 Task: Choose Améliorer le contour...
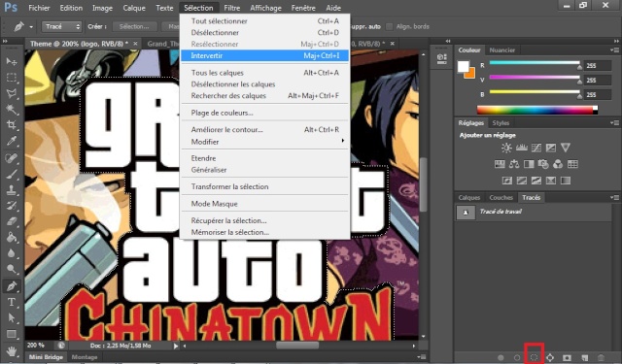click(x=265, y=129)
